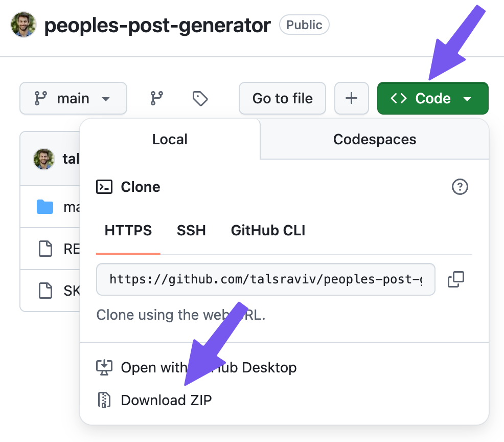Click the Open with GitHub Desktop icon

tap(104, 367)
